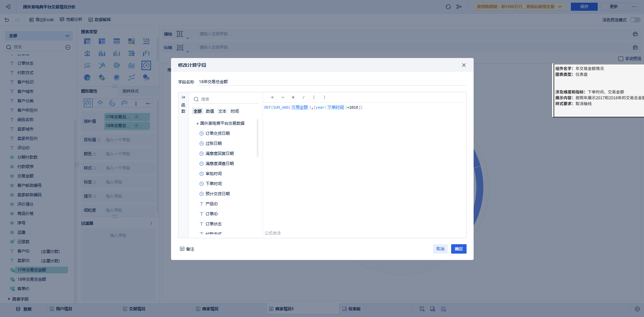Click the circle options icon beside field search

click(68, 47)
